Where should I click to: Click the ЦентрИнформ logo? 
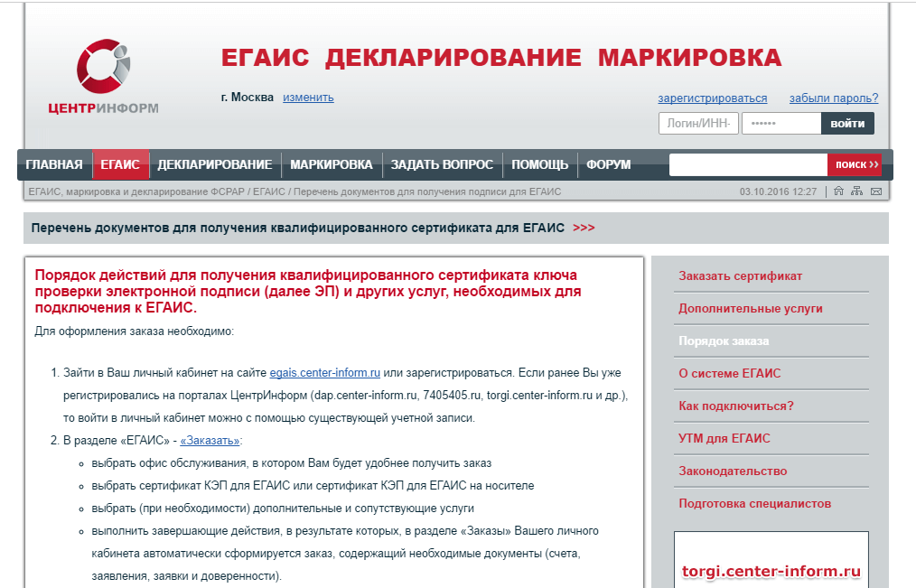(103, 76)
